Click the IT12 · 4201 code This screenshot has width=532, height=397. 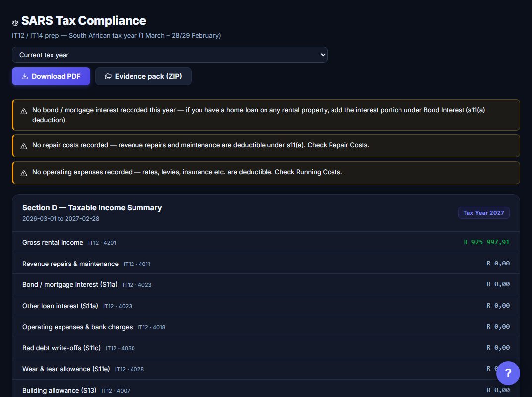click(102, 243)
